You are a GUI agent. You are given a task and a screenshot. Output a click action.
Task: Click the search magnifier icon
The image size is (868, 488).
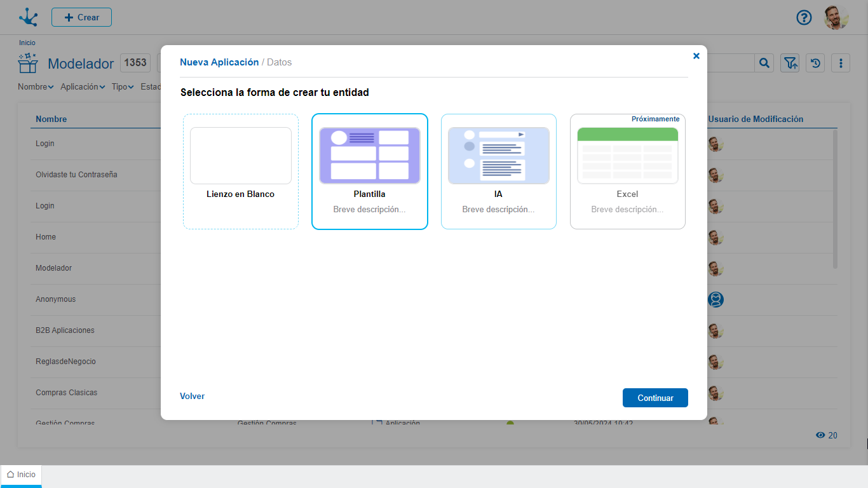coord(764,63)
